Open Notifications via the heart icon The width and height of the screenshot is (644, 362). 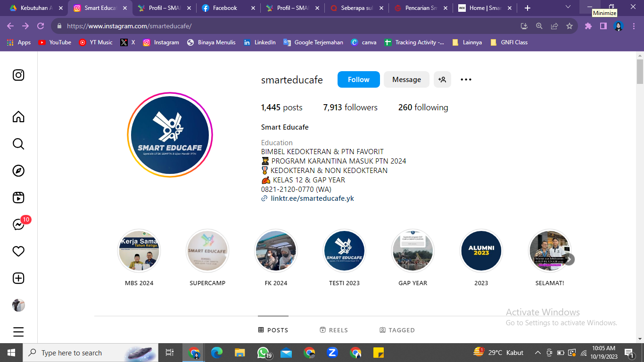pyautogui.click(x=18, y=251)
